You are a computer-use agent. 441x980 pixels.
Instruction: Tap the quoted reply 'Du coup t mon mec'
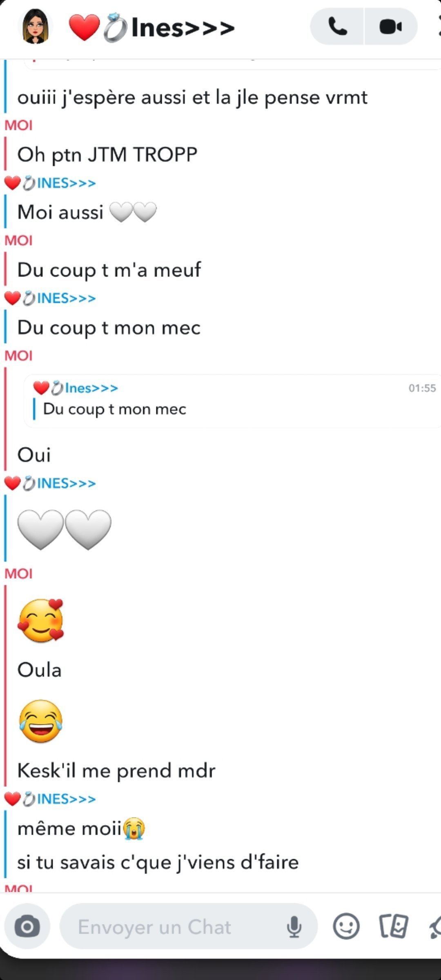pyautogui.click(x=232, y=401)
